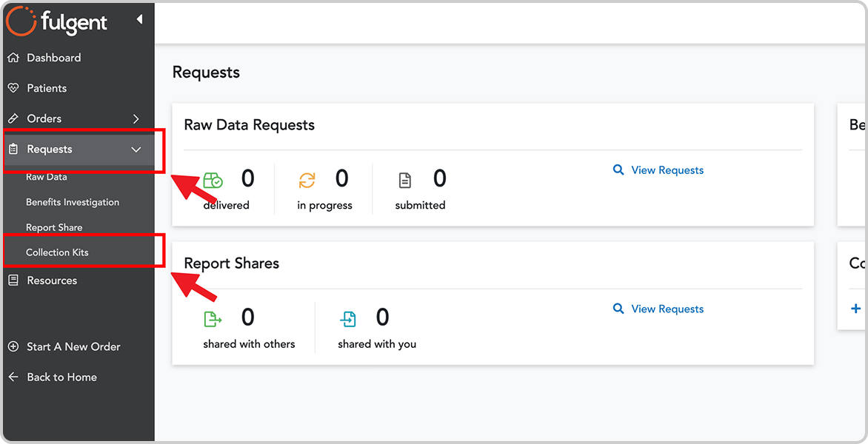The image size is (868, 444).
Task: Click the Fulgent logo
Action: (x=56, y=21)
